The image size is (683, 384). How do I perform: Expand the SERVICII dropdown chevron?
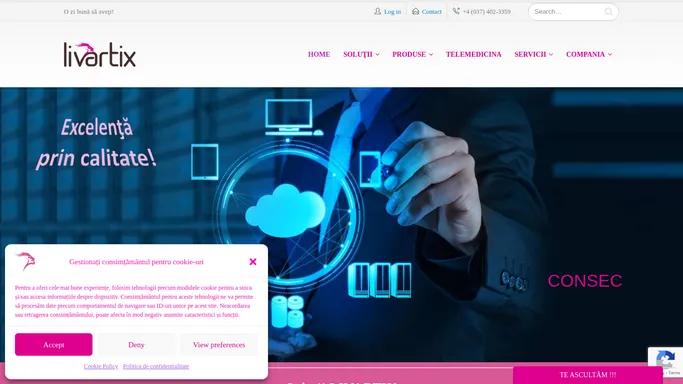(x=551, y=54)
